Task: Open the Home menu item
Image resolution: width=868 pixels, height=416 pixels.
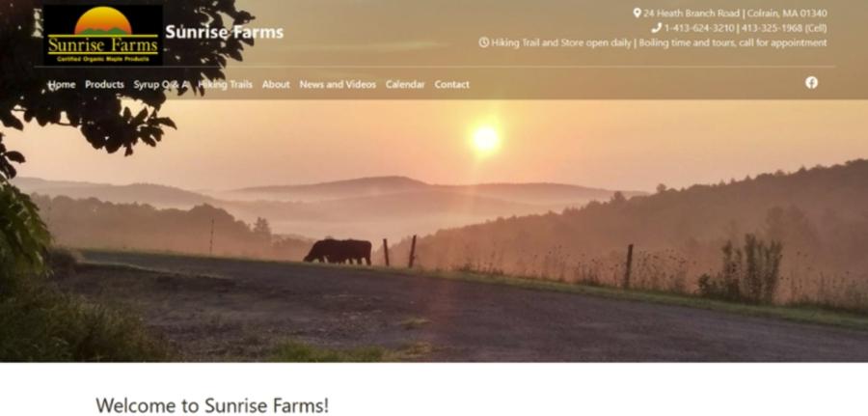Action: [x=62, y=84]
